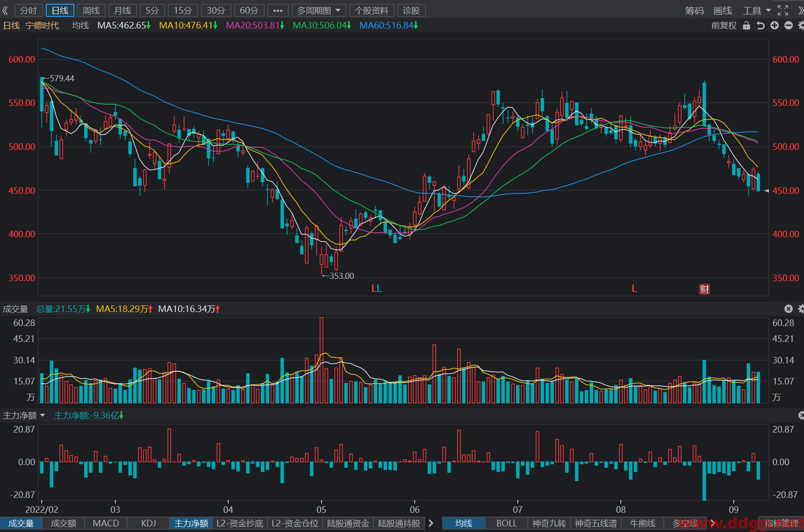Toggle the 画线 drawing mode
The height and width of the screenshot is (532, 804).
(x=723, y=10)
